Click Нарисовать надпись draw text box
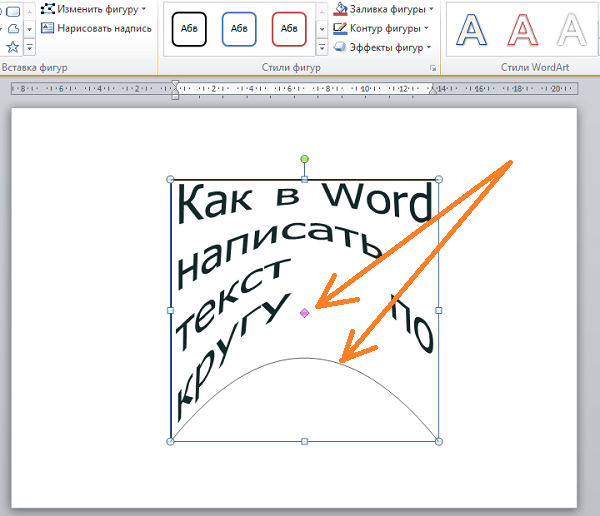The width and height of the screenshot is (600, 516). tap(97, 28)
